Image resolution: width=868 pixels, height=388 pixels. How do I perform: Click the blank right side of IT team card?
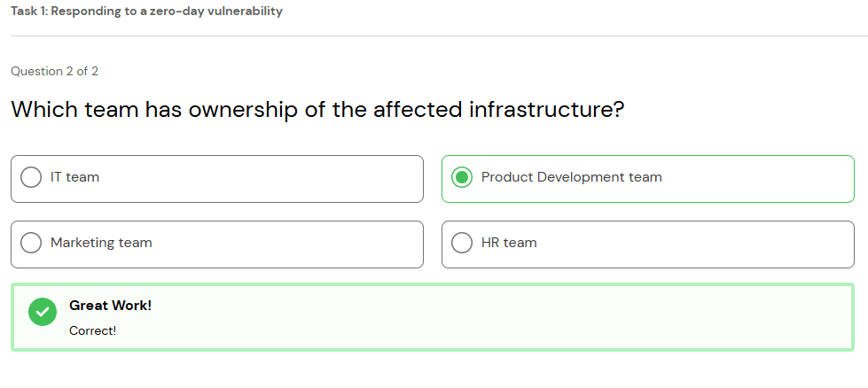point(337,178)
